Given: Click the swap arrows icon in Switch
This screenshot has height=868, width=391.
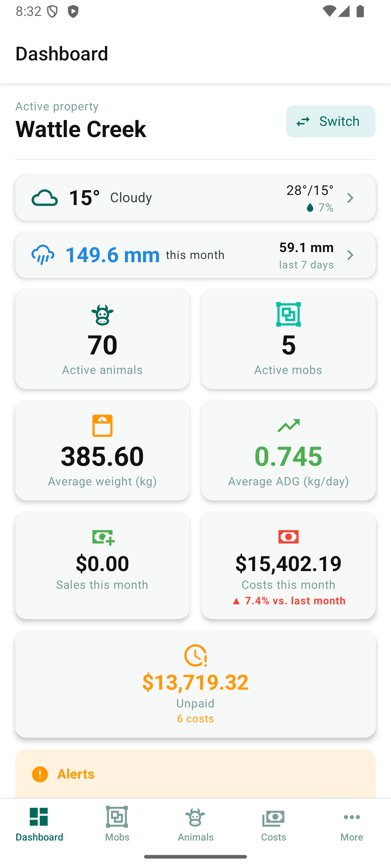Looking at the screenshot, I should pos(303,122).
